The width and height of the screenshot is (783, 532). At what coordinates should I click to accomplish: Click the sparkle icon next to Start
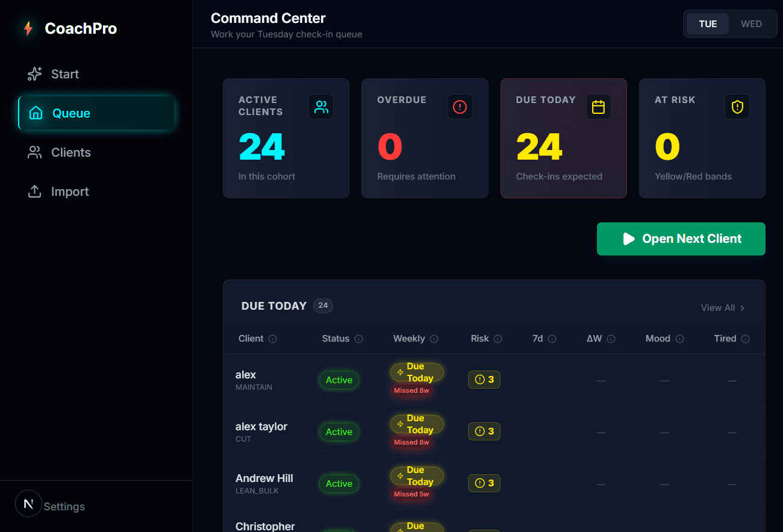pyautogui.click(x=35, y=74)
